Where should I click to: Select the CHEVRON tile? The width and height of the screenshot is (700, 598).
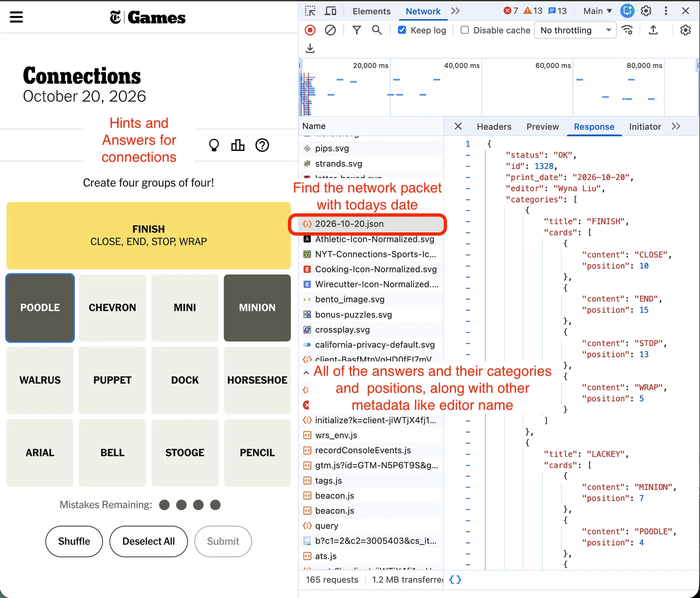coord(112,308)
